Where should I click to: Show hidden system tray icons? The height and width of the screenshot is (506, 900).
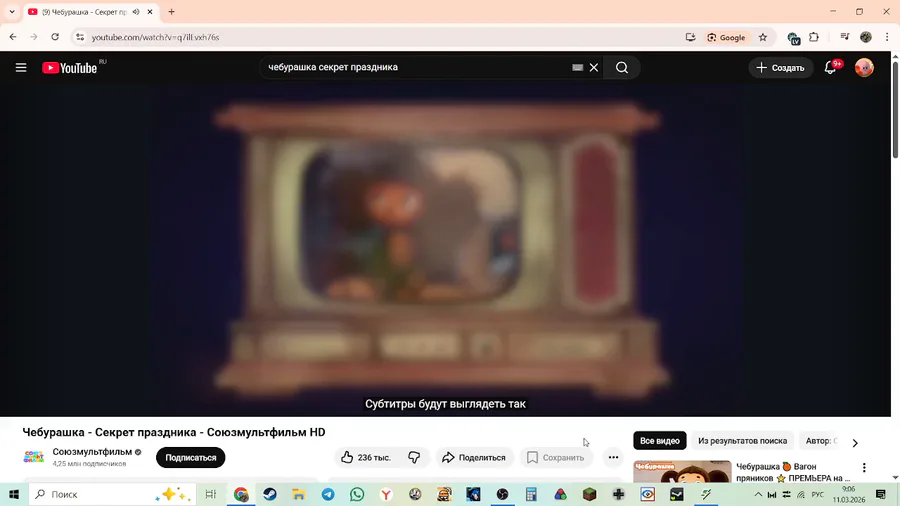pyautogui.click(x=758, y=494)
